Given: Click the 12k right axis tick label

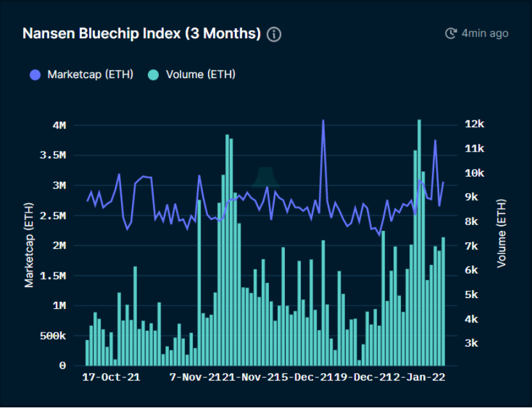Looking at the screenshot, I should pos(474,124).
